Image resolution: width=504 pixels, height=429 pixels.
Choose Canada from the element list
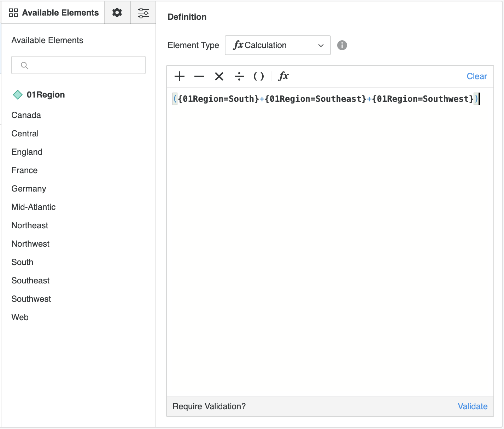click(26, 115)
